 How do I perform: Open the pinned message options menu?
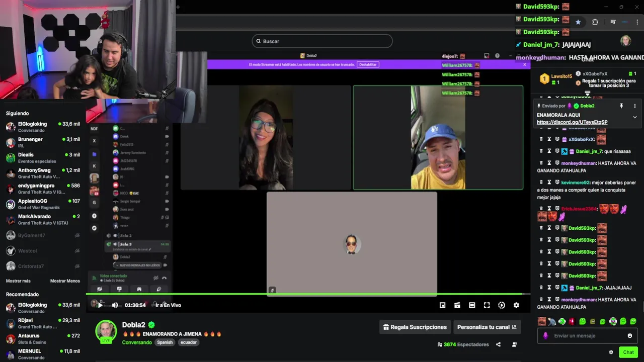pyautogui.click(x=634, y=106)
